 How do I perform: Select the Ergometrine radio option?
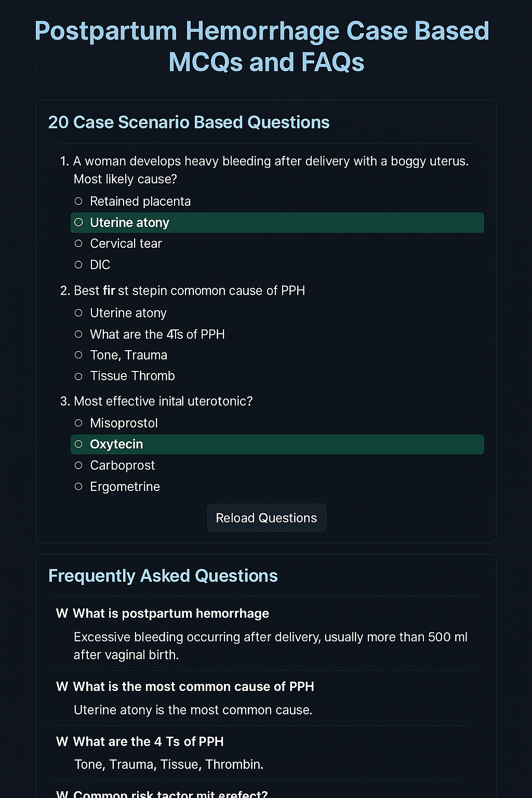pos(78,487)
